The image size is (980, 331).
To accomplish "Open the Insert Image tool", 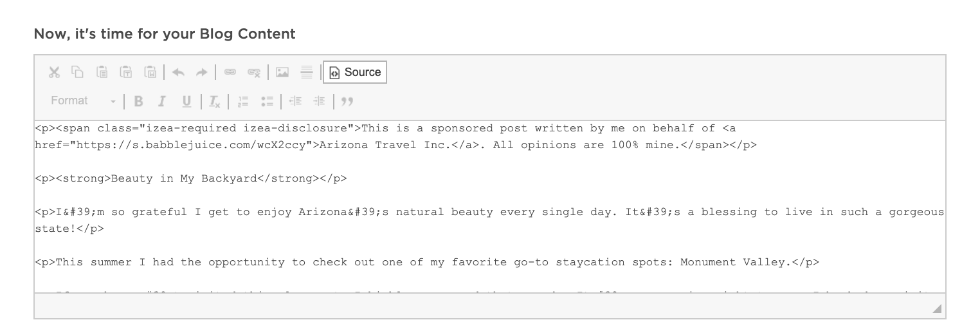I will (x=282, y=72).
